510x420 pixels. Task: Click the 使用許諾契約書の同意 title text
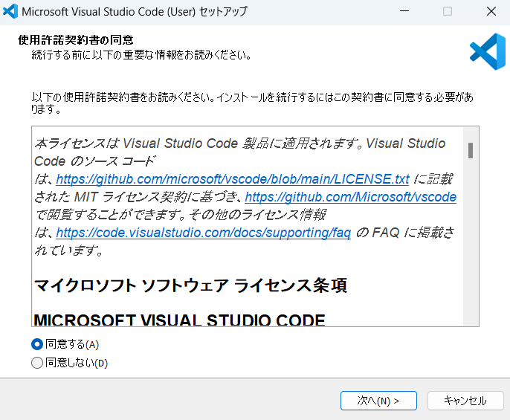point(76,39)
